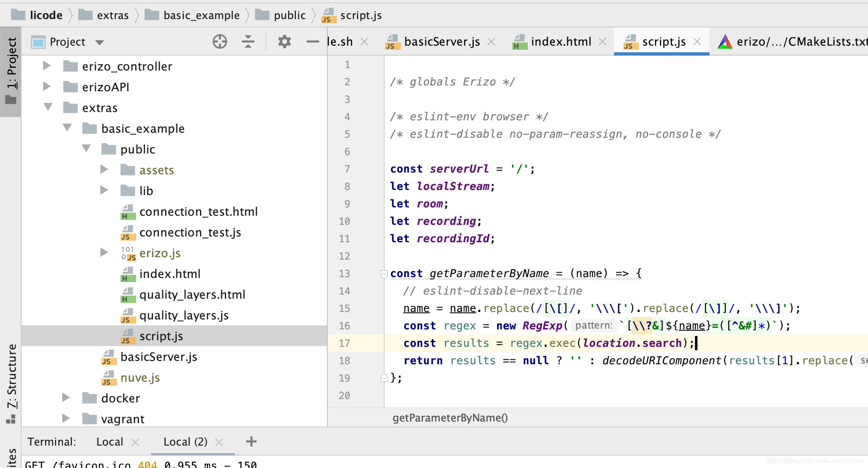The height and width of the screenshot is (468, 868).
Task: Select index.html in project tree
Action: pos(170,274)
